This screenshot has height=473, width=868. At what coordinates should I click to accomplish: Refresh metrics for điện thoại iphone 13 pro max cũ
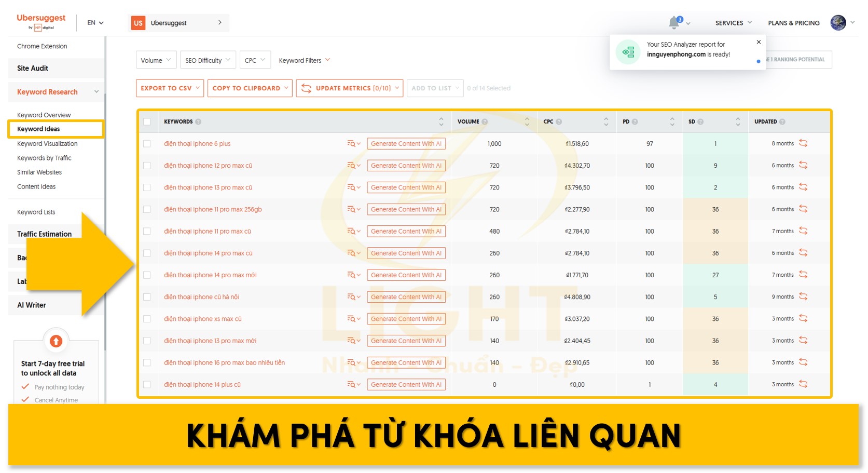pyautogui.click(x=803, y=187)
